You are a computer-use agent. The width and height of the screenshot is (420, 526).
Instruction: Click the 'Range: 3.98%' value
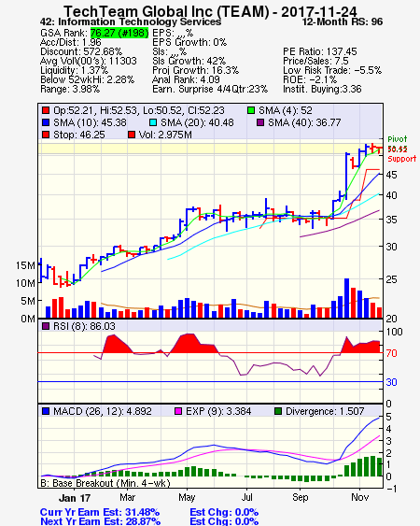click(70, 90)
